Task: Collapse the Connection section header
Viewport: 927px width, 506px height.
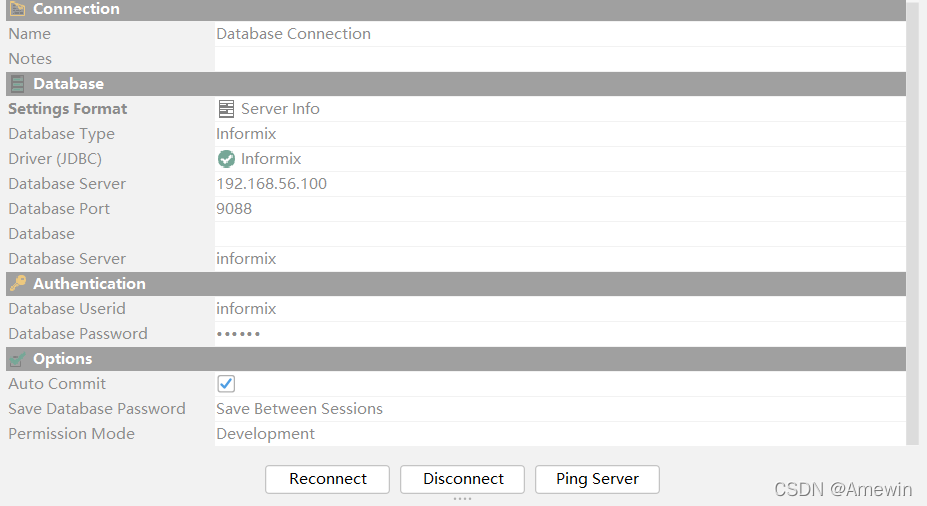Action: pyautogui.click(x=456, y=9)
